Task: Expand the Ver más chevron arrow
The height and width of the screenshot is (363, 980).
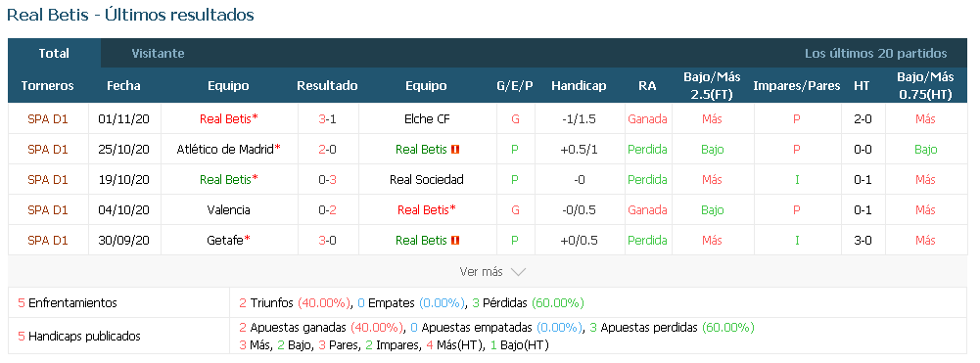Action: tap(518, 272)
